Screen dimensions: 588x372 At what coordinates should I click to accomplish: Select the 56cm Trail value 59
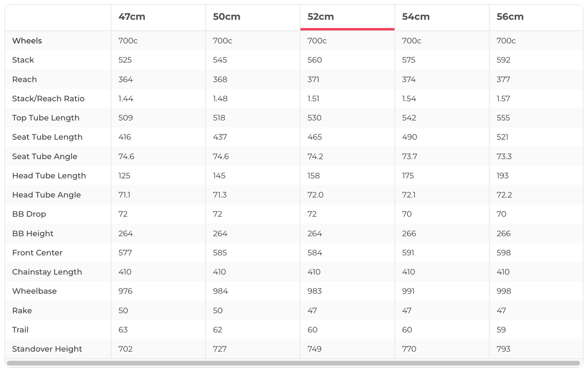pyautogui.click(x=501, y=330)
